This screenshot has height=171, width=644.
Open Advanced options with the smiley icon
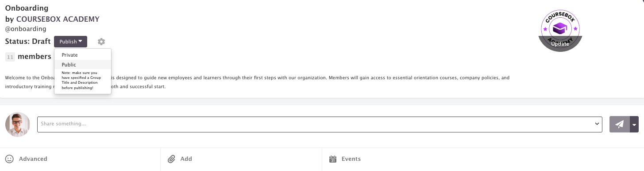pos(9,159)
